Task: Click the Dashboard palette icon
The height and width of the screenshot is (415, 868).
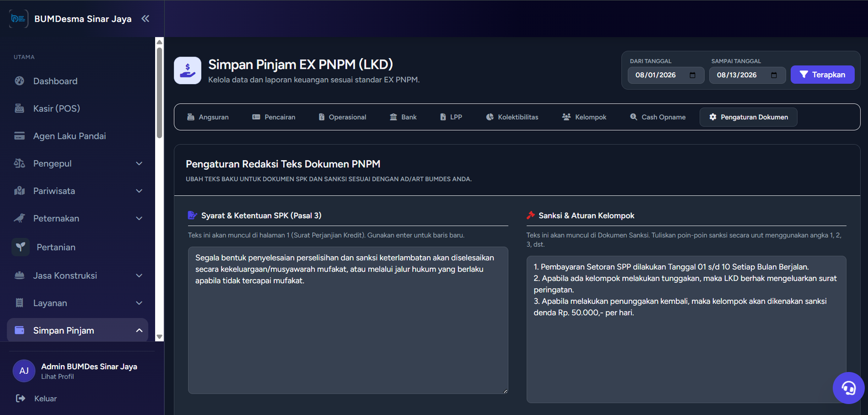Action: point(20,81)
